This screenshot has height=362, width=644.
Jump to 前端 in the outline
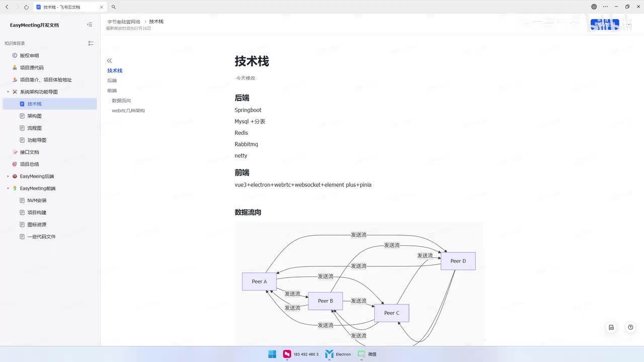point(112,90)
